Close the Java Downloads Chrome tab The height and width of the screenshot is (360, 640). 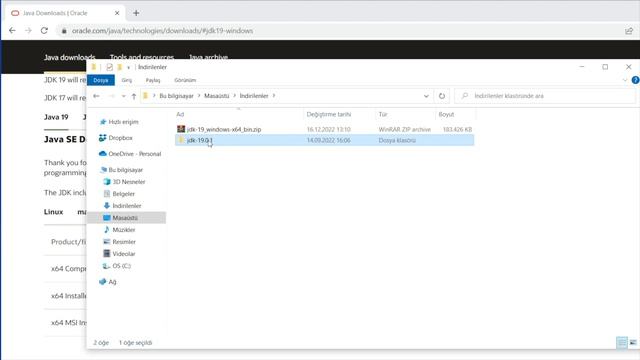117,13
